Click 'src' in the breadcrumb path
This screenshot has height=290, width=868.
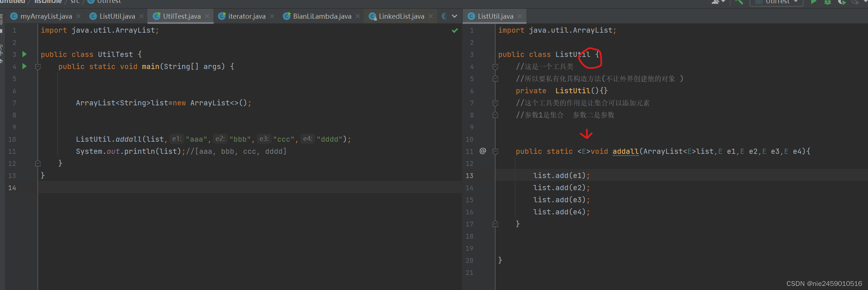click(x=75, y=2)
